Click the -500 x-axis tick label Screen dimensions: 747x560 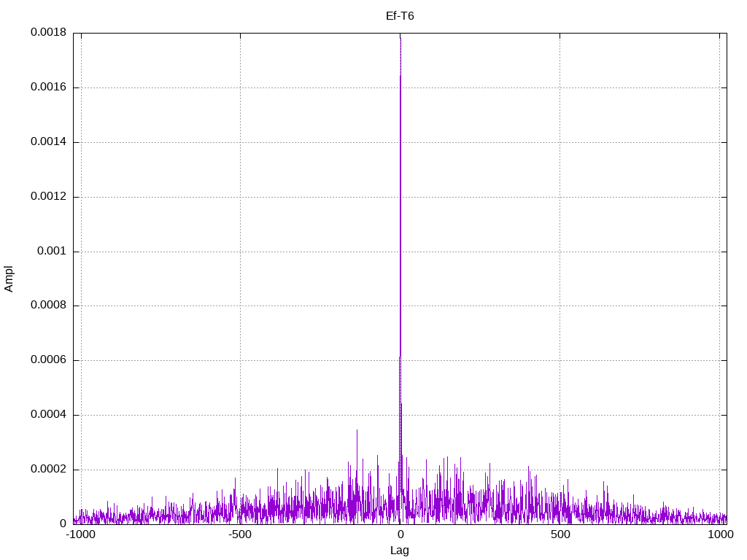(x=240, y=534)
